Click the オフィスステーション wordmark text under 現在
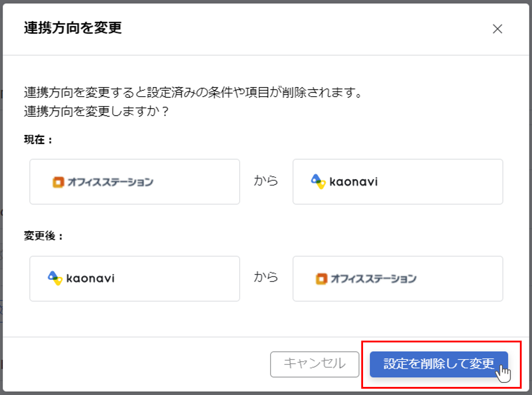The width and height of the screenshot is (532, 395). pos(110,182)
